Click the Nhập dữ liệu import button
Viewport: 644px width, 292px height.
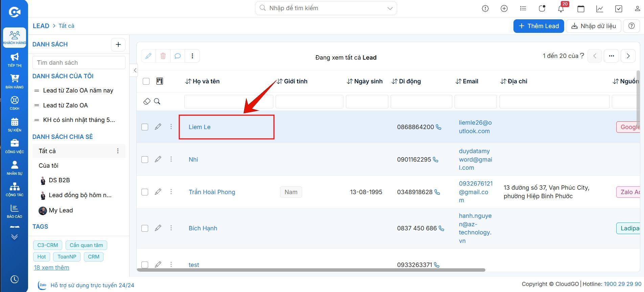coord(594,26)
